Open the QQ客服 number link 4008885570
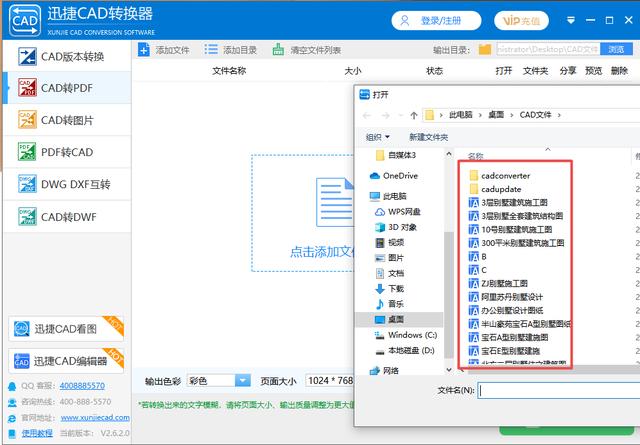The height and width of the screenshot is (445, 640). tap(82, 386)
